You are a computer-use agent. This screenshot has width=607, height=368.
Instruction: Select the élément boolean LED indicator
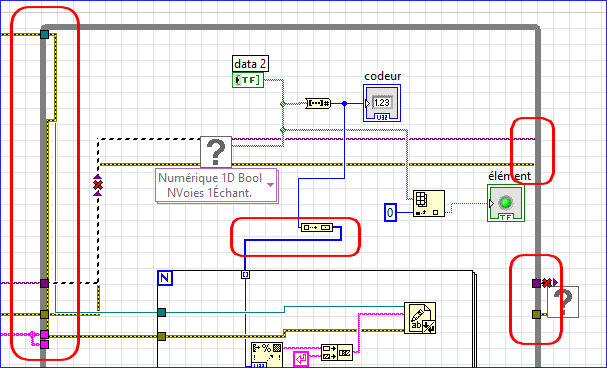(x=506, y=203)
